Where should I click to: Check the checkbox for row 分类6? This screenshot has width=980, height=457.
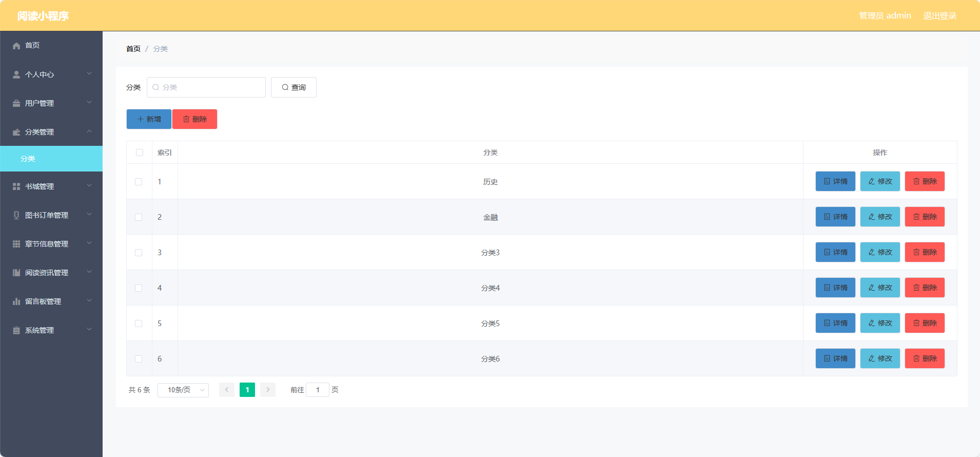pyautogui.click(x=139, y=359)
